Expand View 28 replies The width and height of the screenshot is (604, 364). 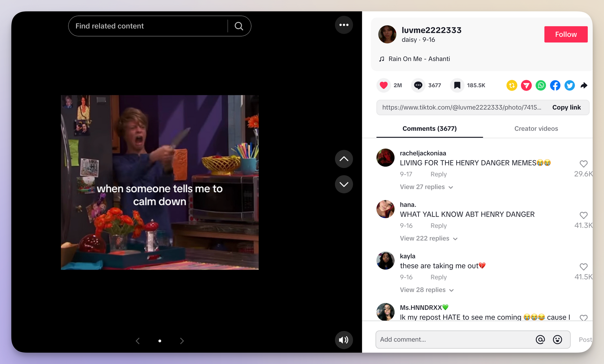pos(427,290)
